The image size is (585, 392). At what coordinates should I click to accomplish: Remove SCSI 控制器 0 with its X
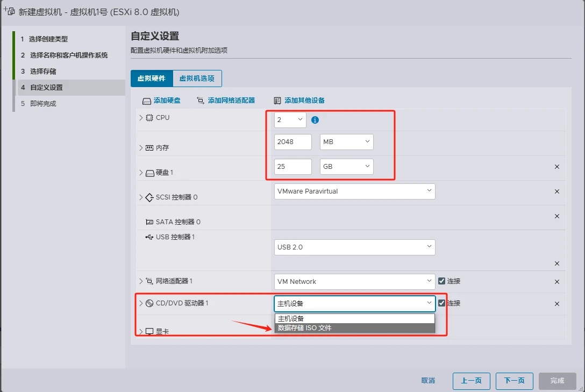pos(557,191)
